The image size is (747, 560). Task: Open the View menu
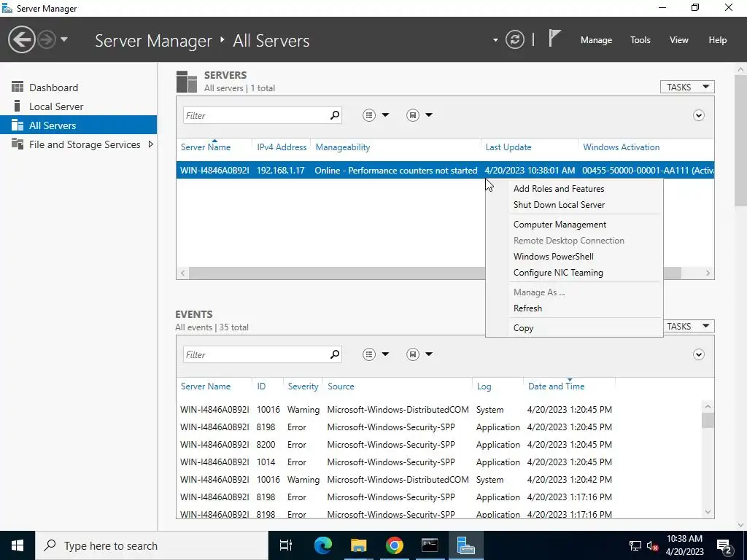[678, 40]
